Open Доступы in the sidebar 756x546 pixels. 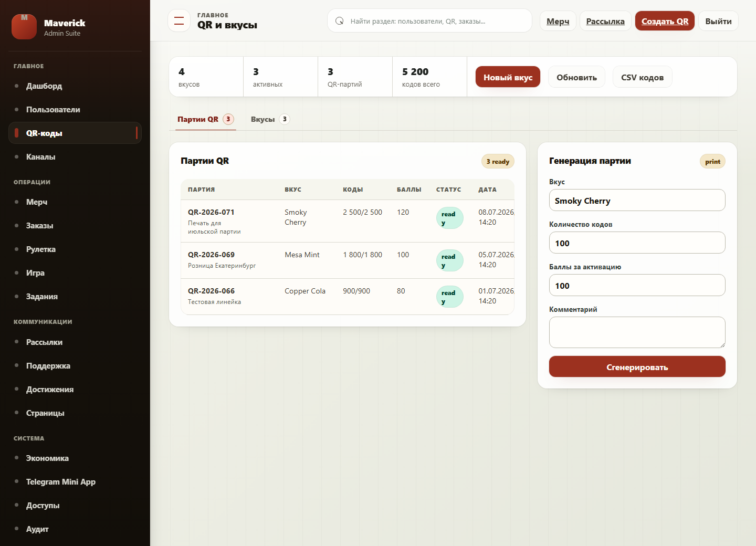[75, 506]
